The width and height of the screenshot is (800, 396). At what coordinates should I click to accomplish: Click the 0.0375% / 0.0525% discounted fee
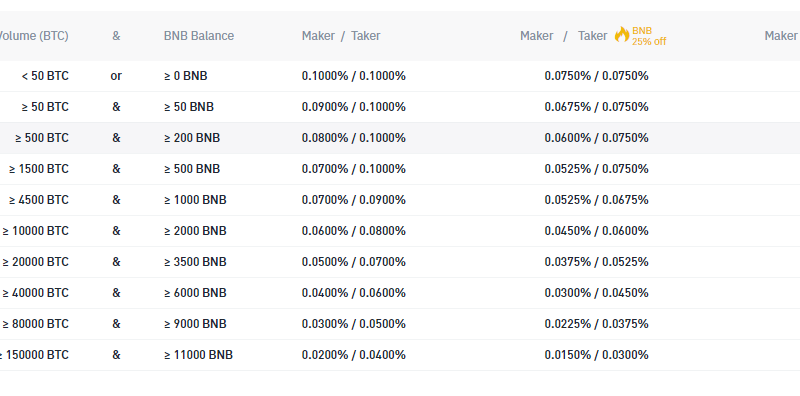tap(596, 262)
